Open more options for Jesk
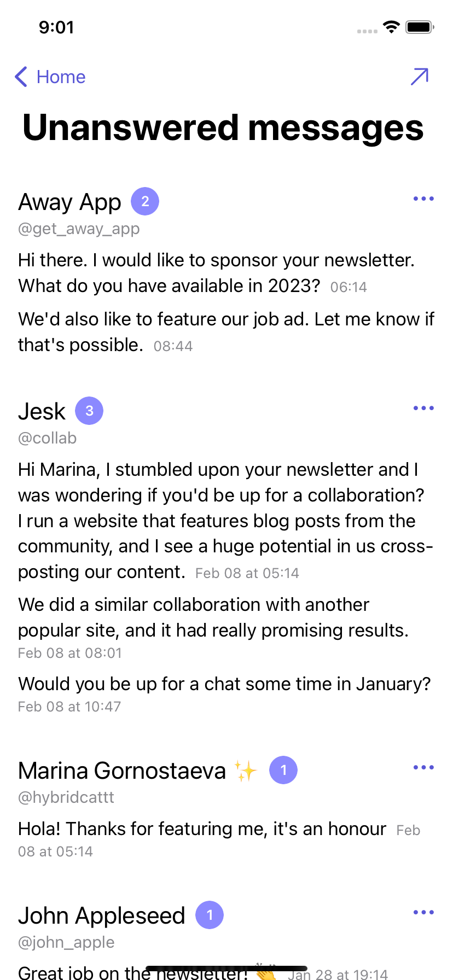 coord(423,408)
